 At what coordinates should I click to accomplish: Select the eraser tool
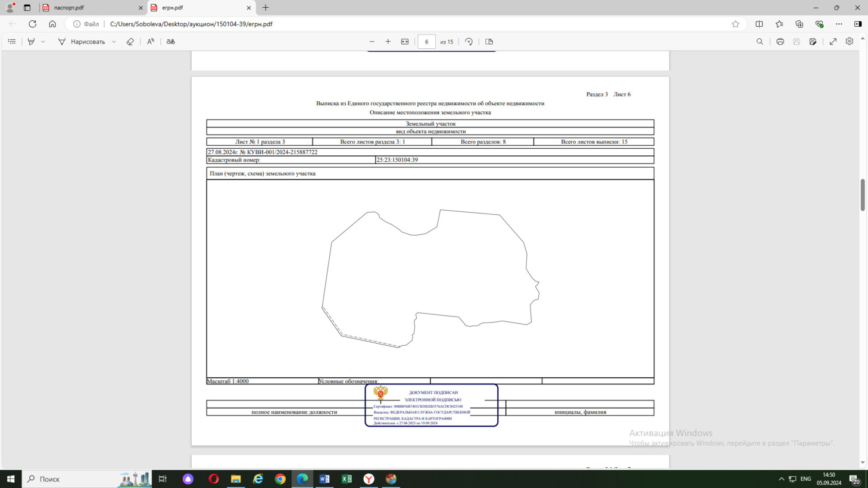(130, 42)
